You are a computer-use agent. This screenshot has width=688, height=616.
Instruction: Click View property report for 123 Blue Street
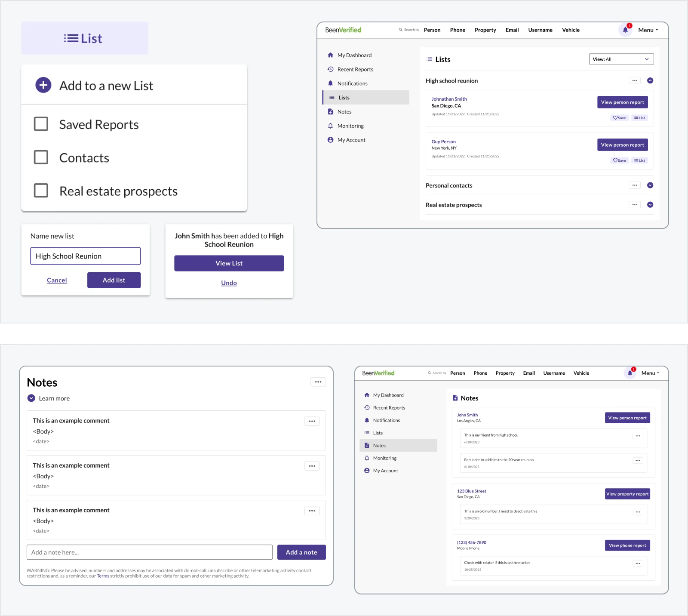pos(627,494)
